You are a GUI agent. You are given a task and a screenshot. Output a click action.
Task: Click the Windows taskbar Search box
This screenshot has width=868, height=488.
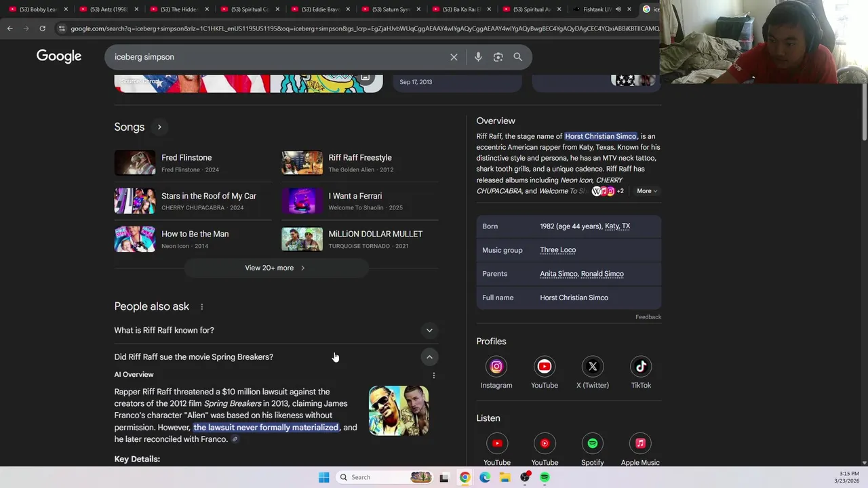click(382, 477)
